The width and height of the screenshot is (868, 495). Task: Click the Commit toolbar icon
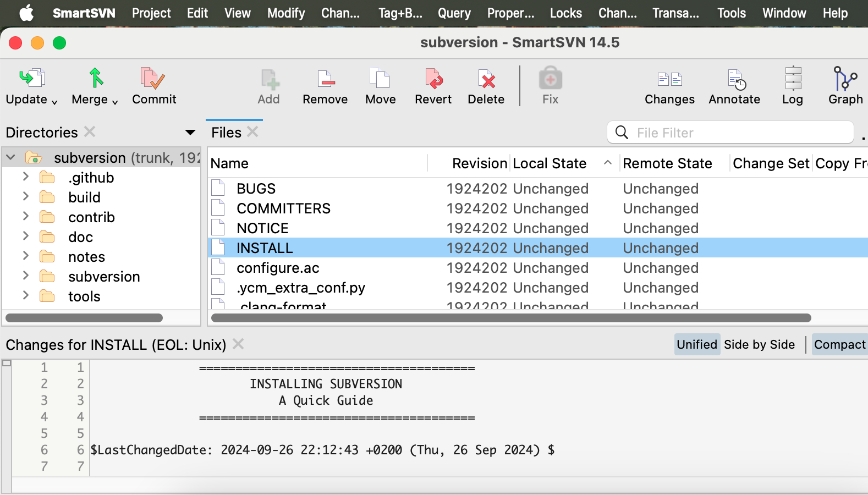(153, 79)
